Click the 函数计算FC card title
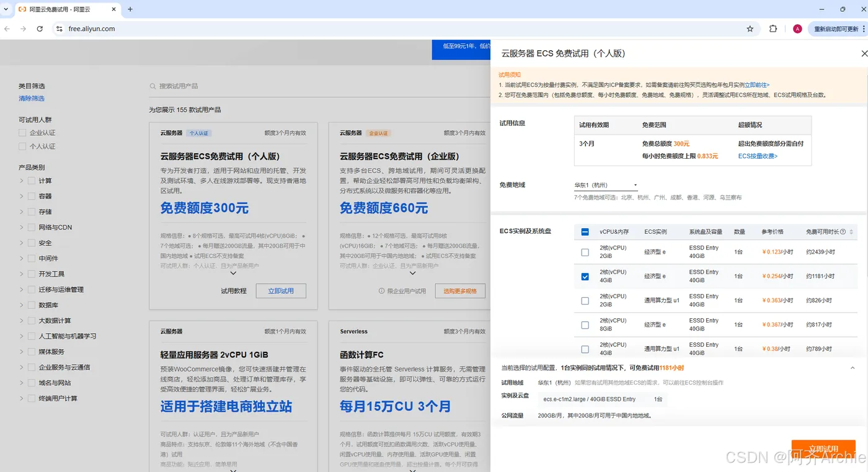Screen dimensions: 868x472 coord(361,355)
